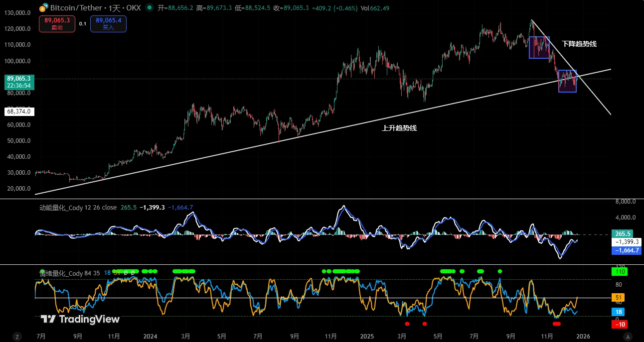
Task: Click the Bitcoin/Tether coin logo icon
Action: (x=44, y=8)
